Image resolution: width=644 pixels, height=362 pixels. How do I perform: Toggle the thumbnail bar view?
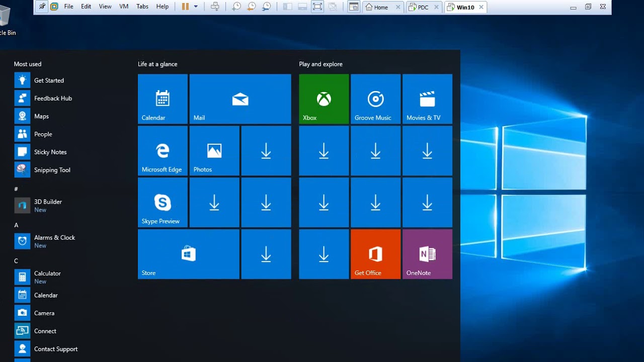tap(302, 7)
